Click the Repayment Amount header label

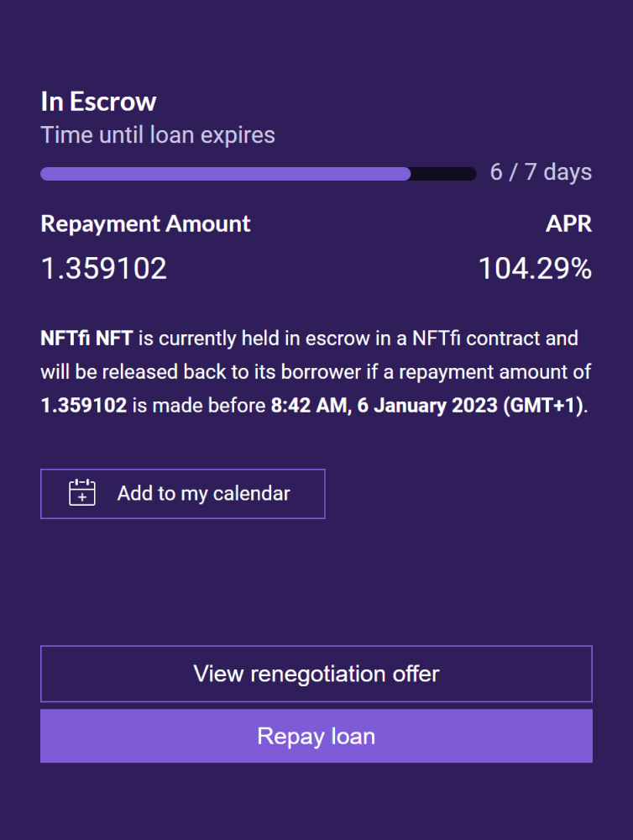click(145, 223)
